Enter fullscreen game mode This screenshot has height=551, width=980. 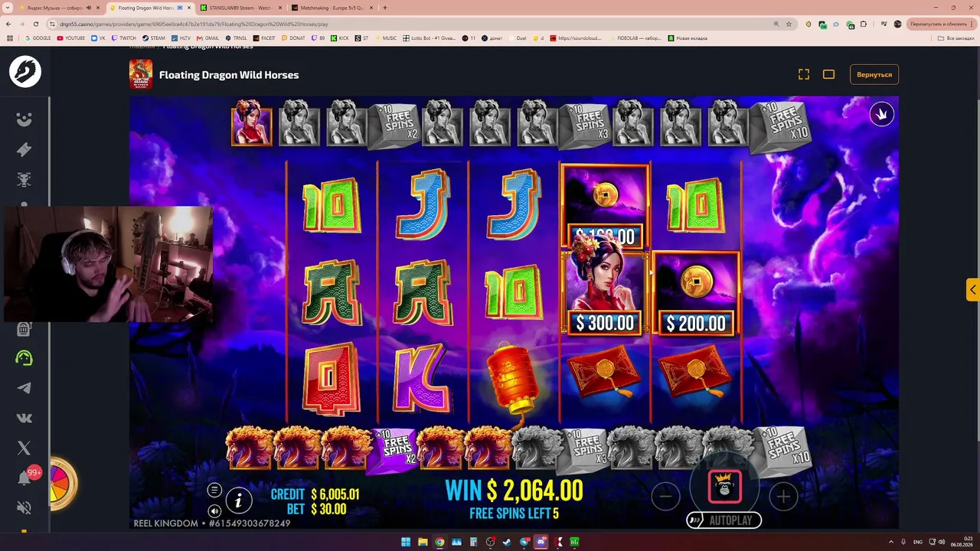804,74
